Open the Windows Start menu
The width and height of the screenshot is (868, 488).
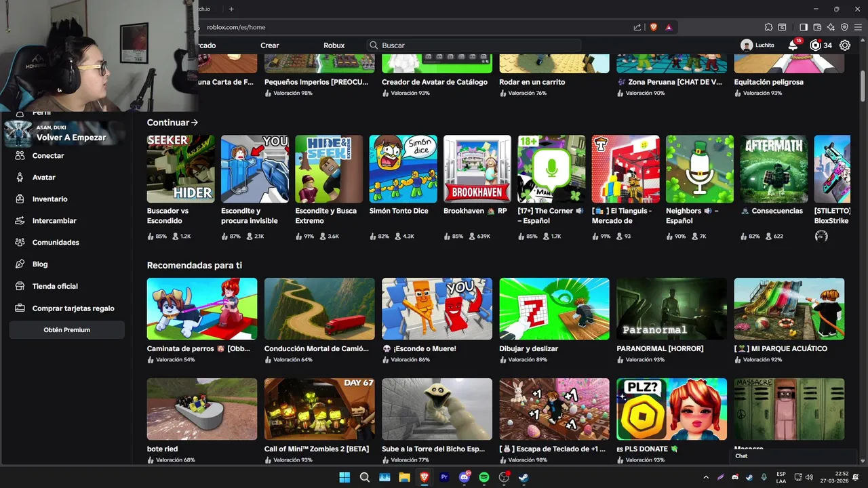344,477
